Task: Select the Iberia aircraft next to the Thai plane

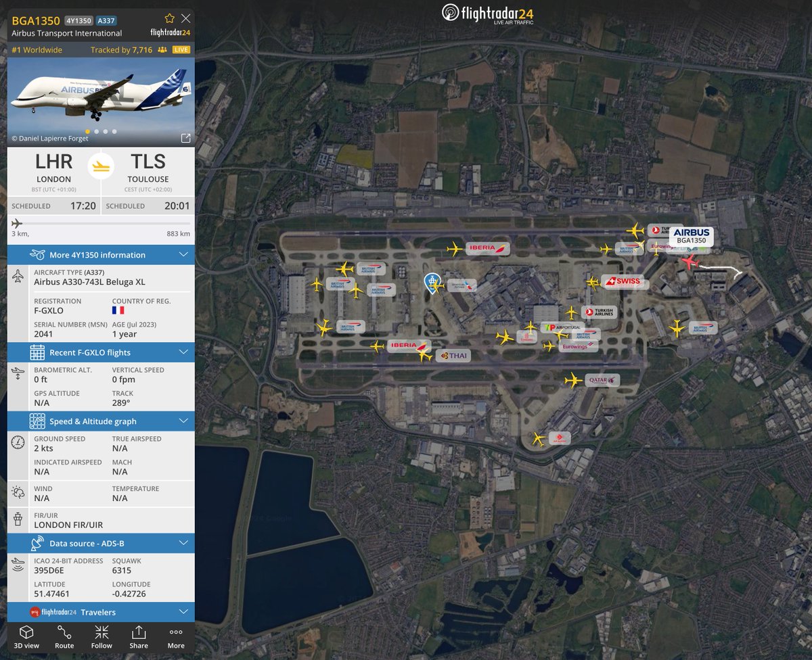Action: pos(378,346)
